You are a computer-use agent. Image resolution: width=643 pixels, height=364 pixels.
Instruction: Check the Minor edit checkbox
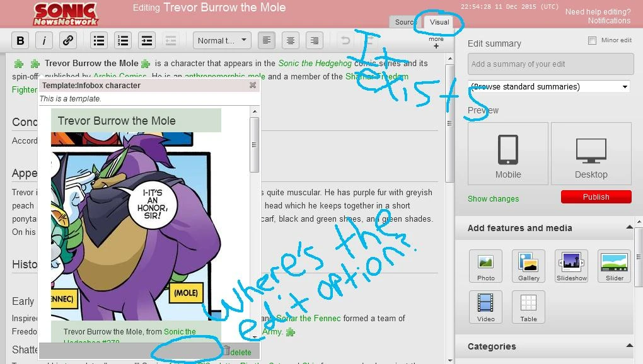pos(592,41)
